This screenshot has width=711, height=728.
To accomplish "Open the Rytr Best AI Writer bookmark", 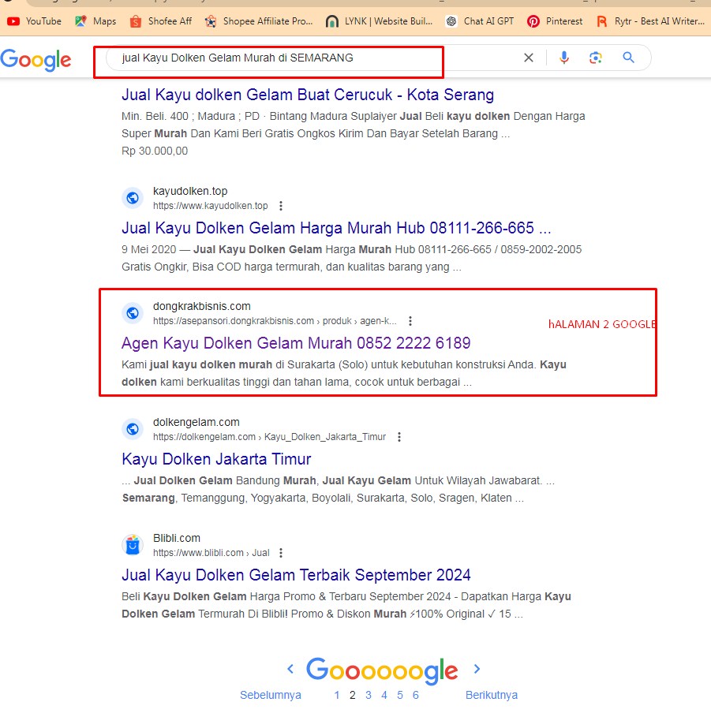I will tap(650, 21).
